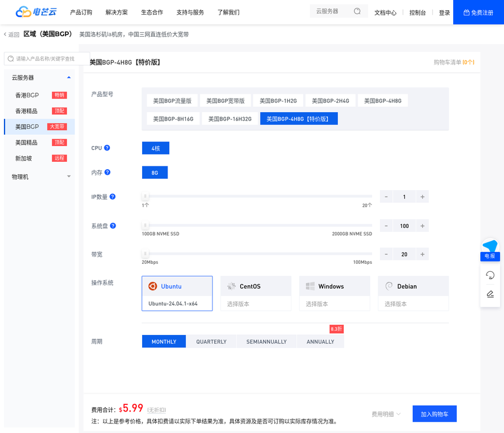Click the 系统盘 help icon
Screen dimensions: 504x433
pyautogui.click(x=113, y=226)
